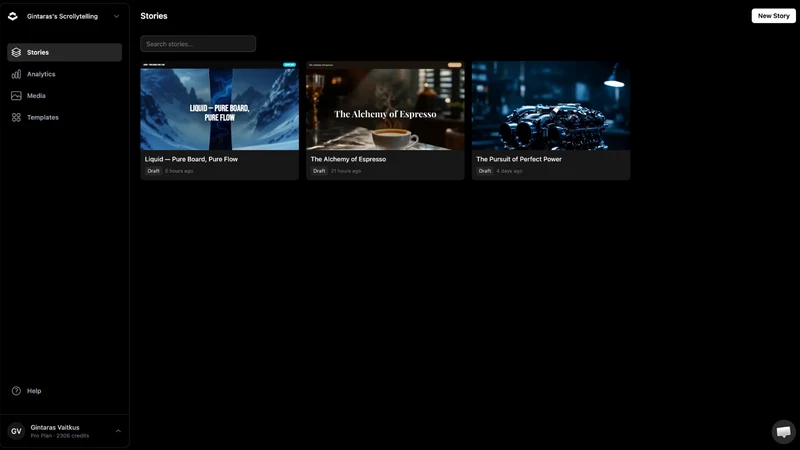The image size is (800, 450).
Task: Click the Pro Plan credits text
Action: pos(60,436)
